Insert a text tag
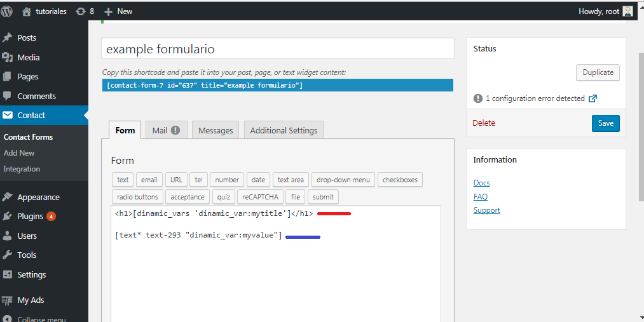 point(123,180)
